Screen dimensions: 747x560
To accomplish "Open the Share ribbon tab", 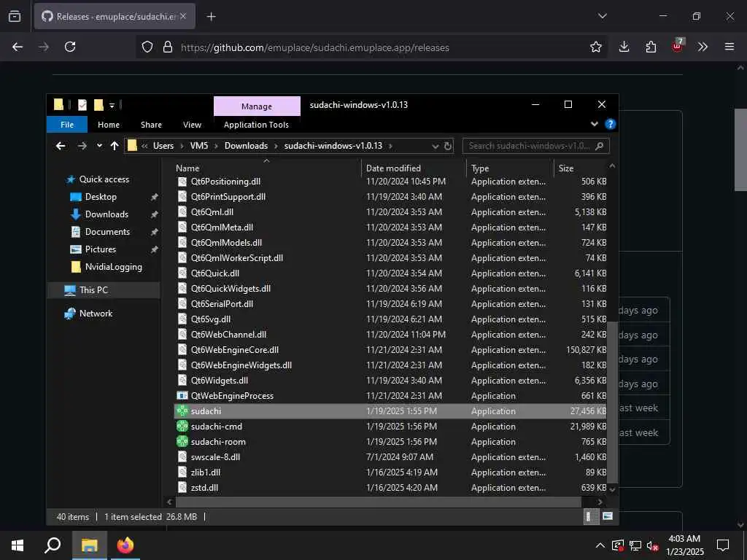I will pyautogui.click(x=151, y=124).
